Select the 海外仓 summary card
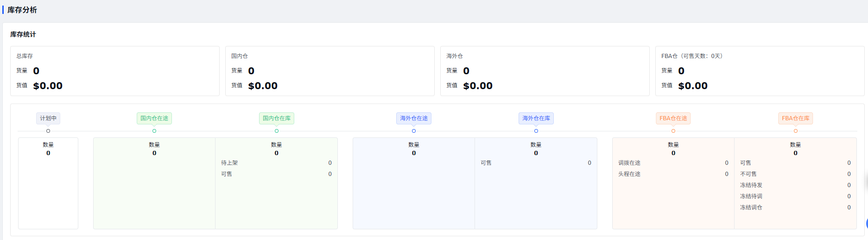Image resolution: width=868 pixels, height=240 pixels. click(545, 71)
